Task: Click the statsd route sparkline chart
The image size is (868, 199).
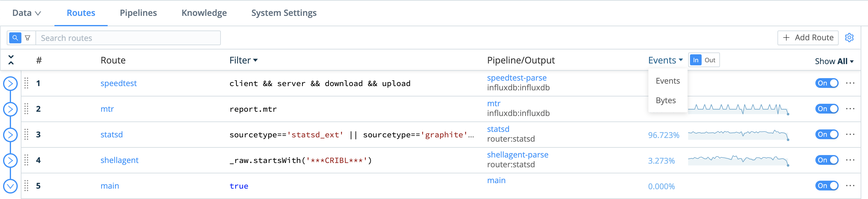Action: pos(739,135)
